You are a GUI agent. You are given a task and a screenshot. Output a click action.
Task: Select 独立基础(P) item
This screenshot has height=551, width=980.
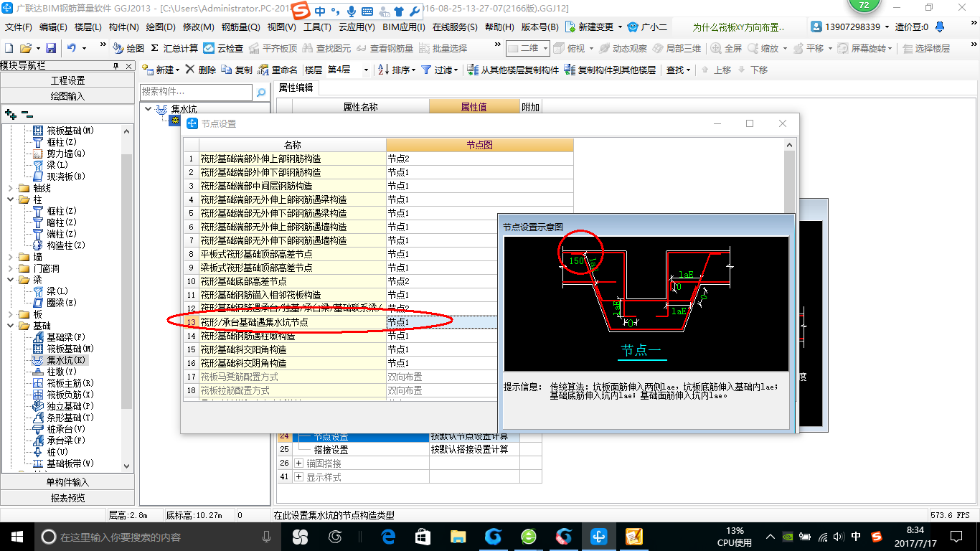[x=64, y=406]
